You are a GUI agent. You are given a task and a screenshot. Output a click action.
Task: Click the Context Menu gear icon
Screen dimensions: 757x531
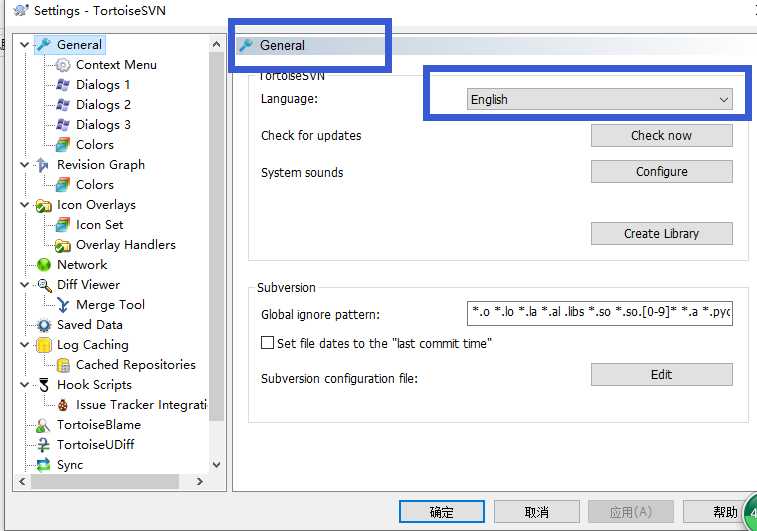63,65
